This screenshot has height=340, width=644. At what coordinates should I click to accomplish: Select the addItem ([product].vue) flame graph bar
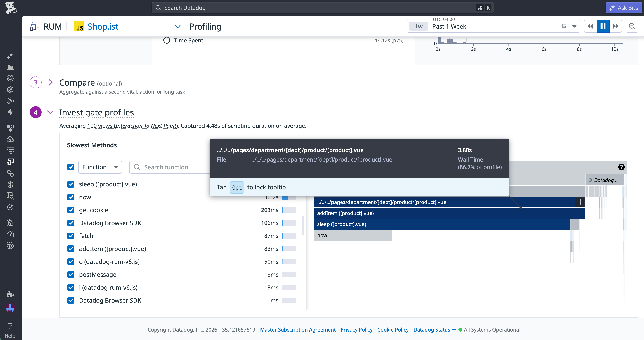click(x=449, y=213)
